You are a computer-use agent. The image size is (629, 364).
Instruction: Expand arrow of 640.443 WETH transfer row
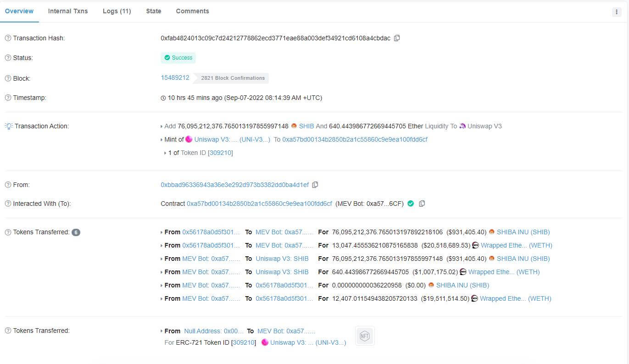(x=161, y=272)
